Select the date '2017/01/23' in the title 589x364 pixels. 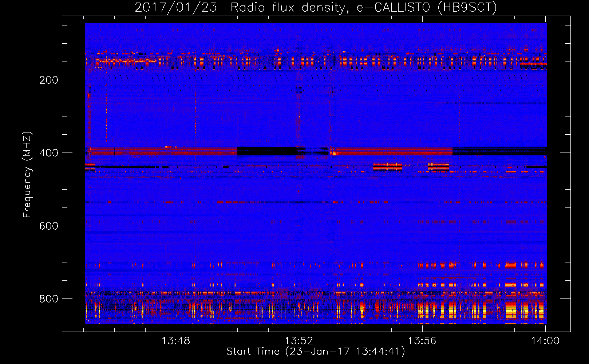pos(175,7)
